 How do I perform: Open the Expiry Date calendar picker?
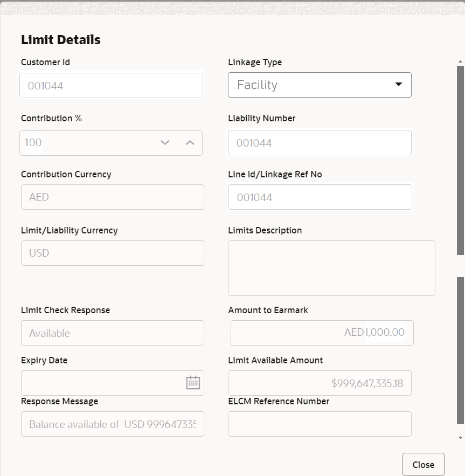point(193,383)
